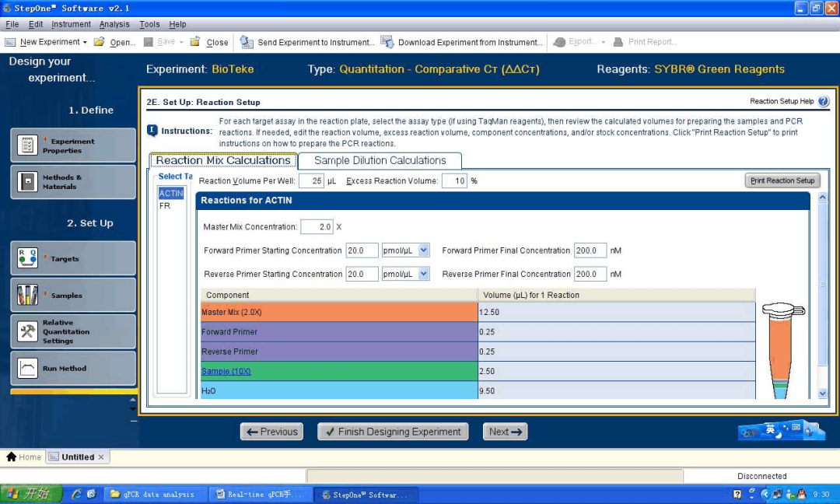Screen dimensions: 840x504
Task: Open the Run Method curve icon
Action: pyautogui.click(x=28, y=368)
